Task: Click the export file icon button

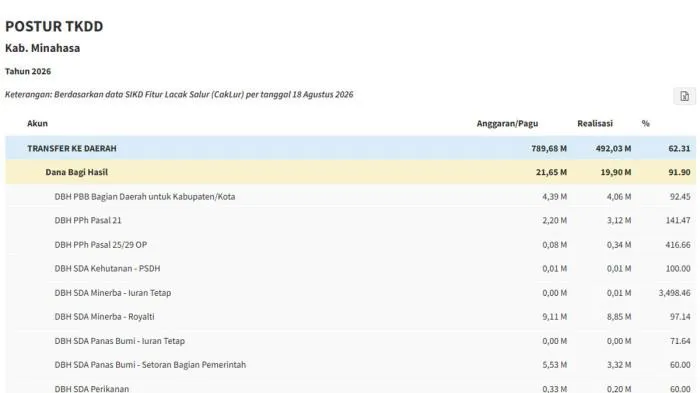Action: pyautogui.click(x=684, y=96)
